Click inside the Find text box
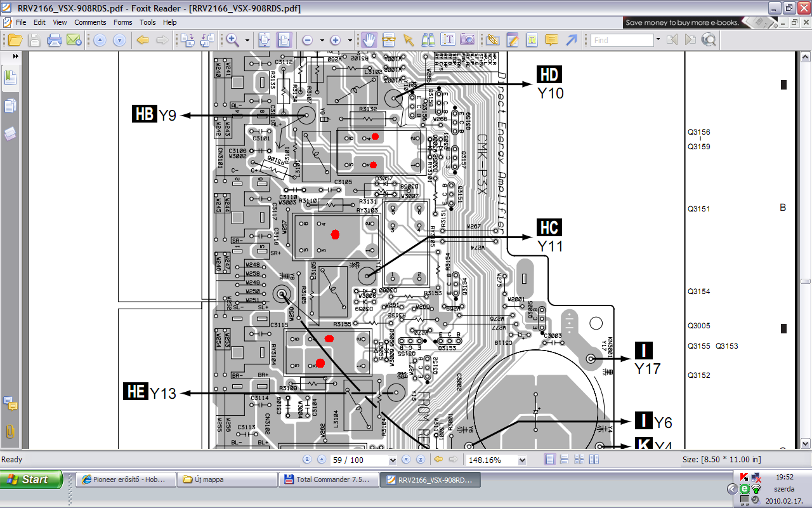This screenshot has width=812, height=508. click(x=622, y=40)
